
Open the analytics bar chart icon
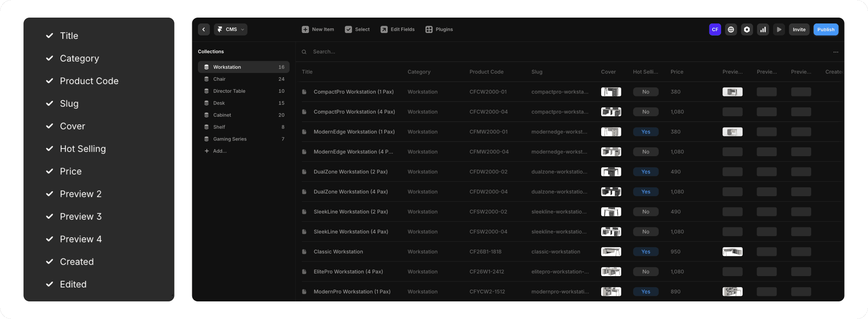pos(763,29)
